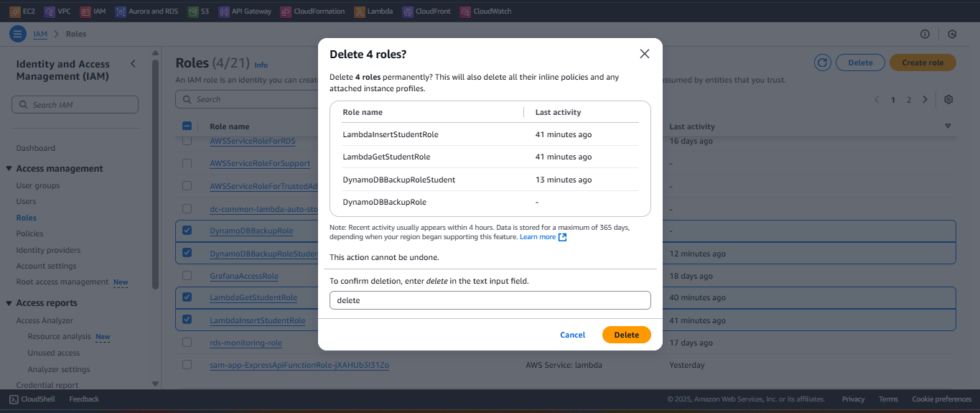The image size is (980, 413).
Task: Click the refresh roles icon button
Action: click(823, 62)
